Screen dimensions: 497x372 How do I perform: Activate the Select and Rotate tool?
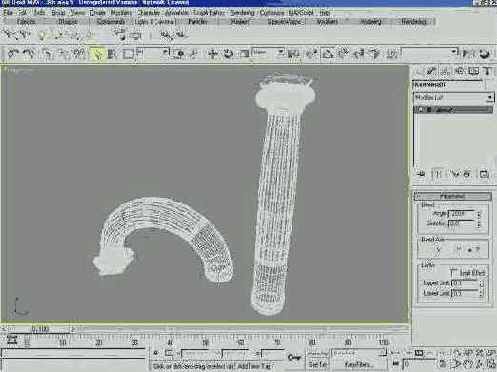point(228,54)
